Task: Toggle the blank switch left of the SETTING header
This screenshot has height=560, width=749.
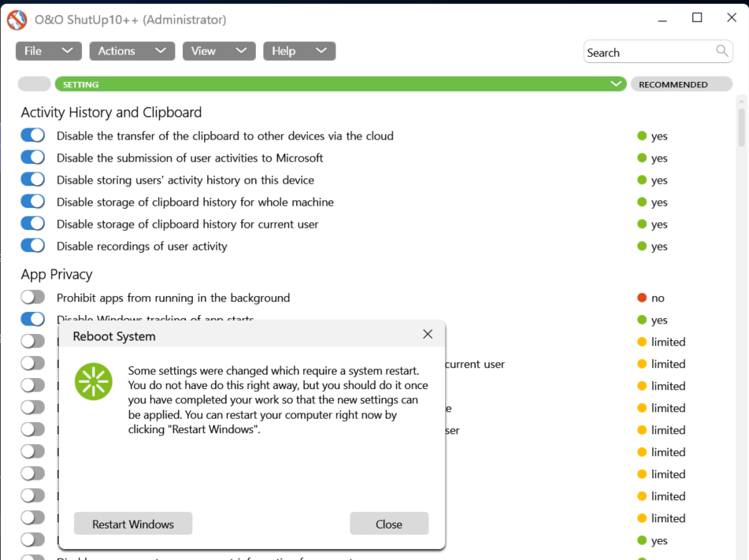Action: (x=35, y=83)
